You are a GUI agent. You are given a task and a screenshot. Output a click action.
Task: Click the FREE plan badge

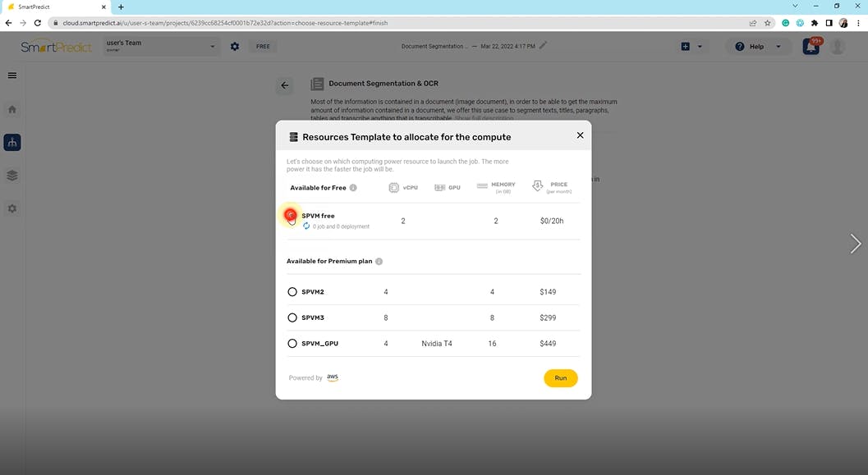263,47
